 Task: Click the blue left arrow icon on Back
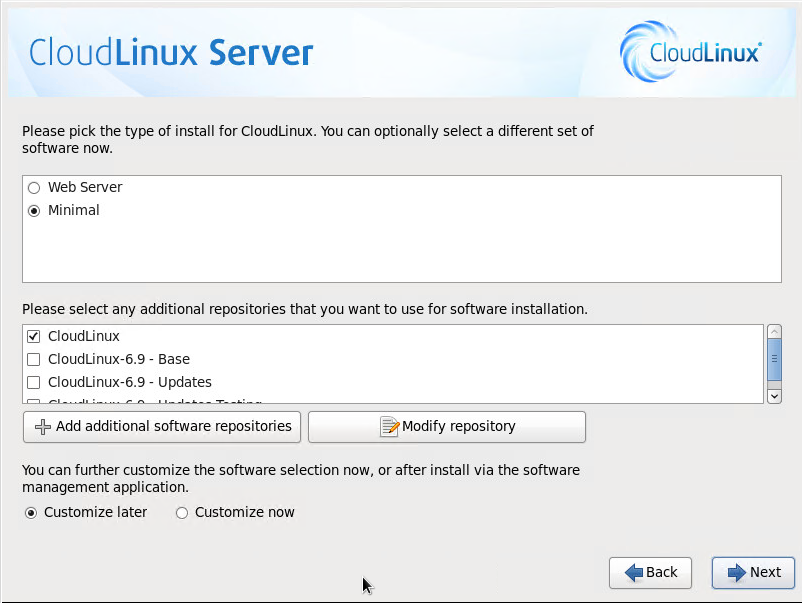(633, 573)
